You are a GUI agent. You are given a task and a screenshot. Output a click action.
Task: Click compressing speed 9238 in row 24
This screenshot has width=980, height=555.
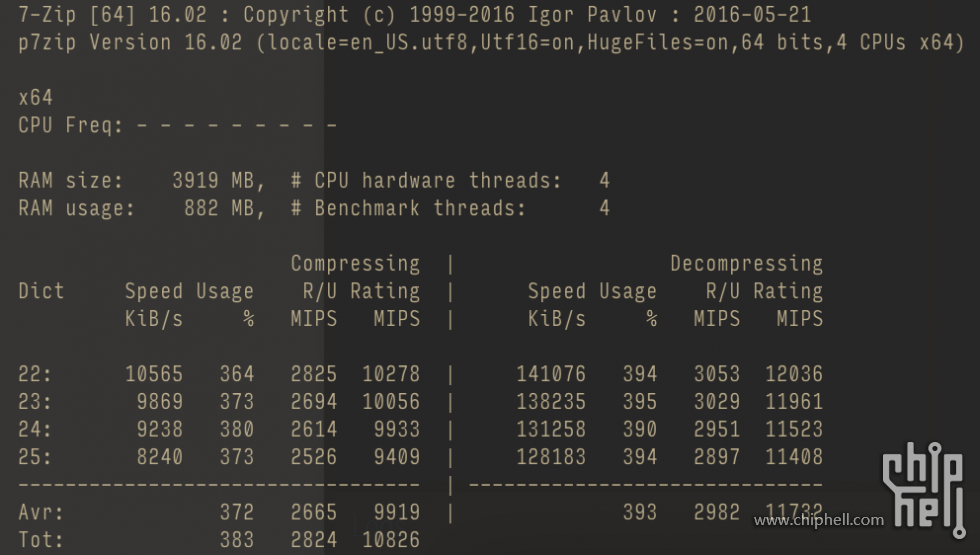pos(160,429)
